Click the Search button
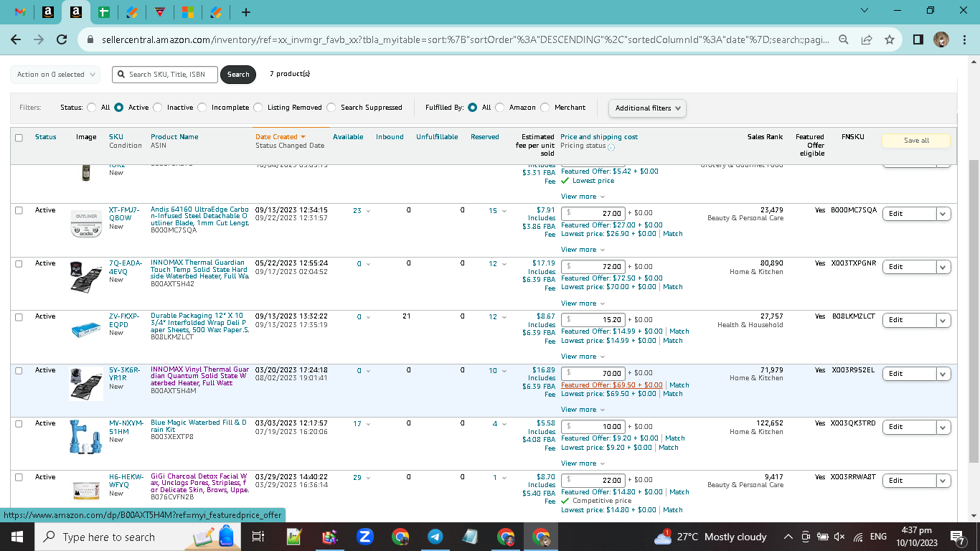Image resolution: width=980 pixels, height=551 pixels. pos(238,75)
